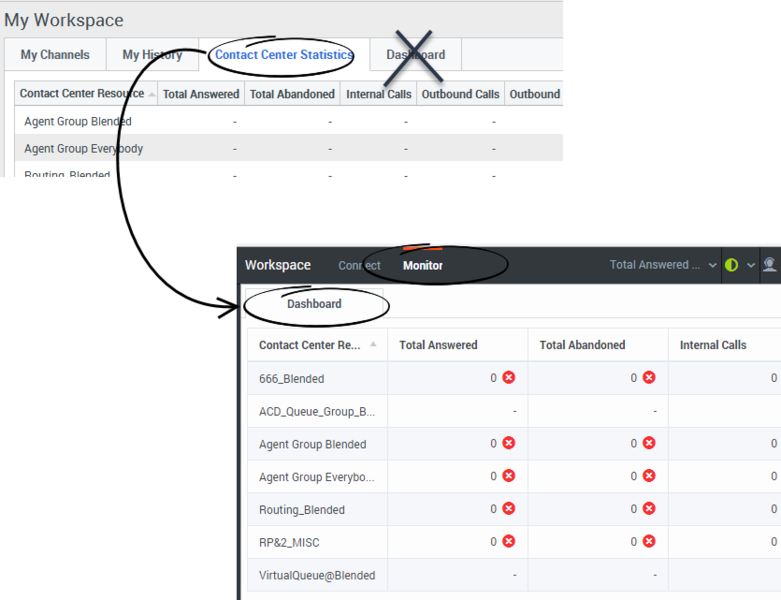The image size is (781, 600).
Task: Click Total Abandoned error icon for Agent Group Blended
Action: [x=649, y=443]
